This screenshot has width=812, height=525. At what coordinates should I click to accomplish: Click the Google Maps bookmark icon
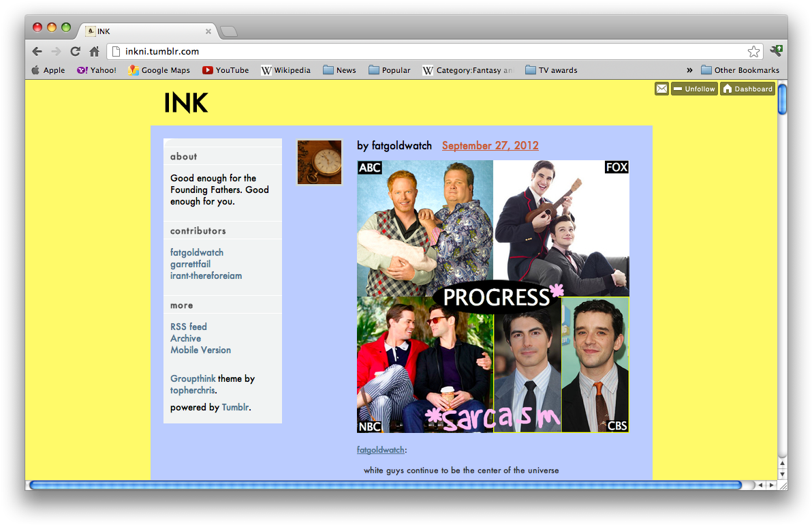134,70
